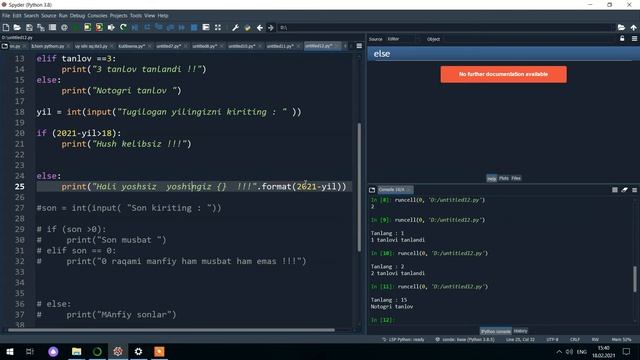Click the Maximize current pane icon
The width and height of the screenshot is (640, 360).
pos(206,27)
